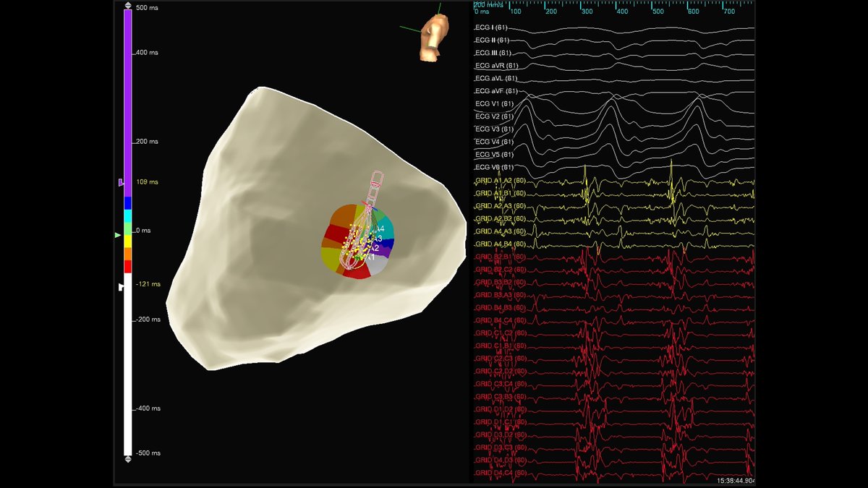The image size is (868, 488).
Task: Select the GRID C3,B3 (60) channel label
Action: [x=500, y=396]
